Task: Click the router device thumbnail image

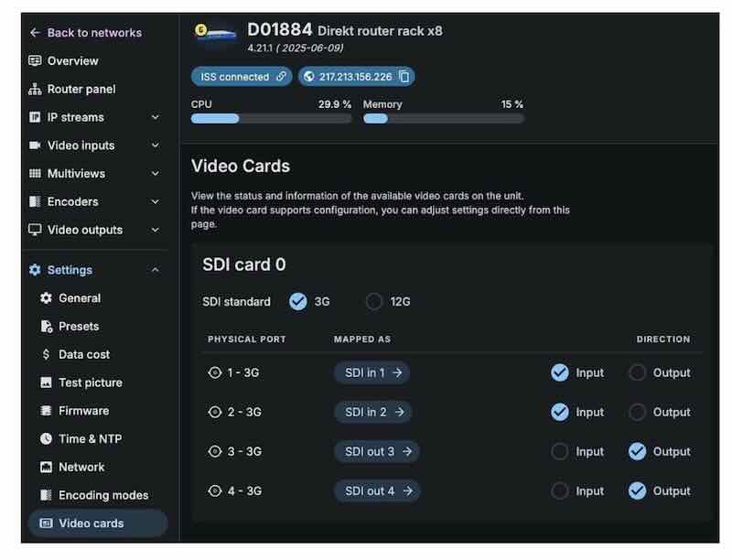Action: [x=216, y=32]
